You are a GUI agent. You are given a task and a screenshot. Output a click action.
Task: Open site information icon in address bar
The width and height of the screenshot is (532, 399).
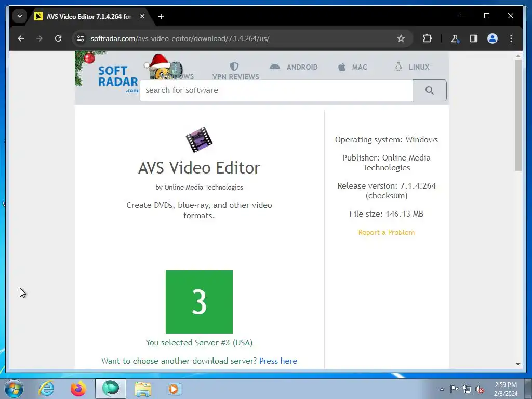81,38
